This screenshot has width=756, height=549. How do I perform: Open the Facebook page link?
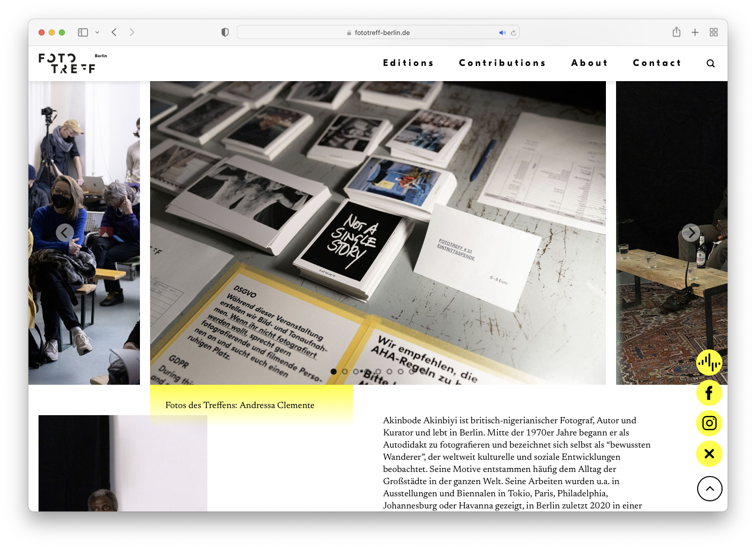click(709, 393)
